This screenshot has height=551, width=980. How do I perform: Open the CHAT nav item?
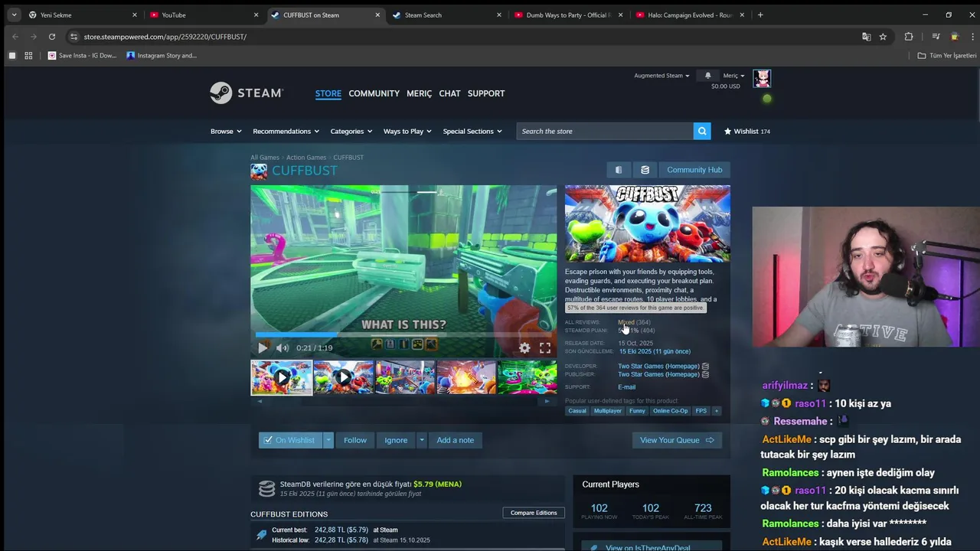click(449, 93)
